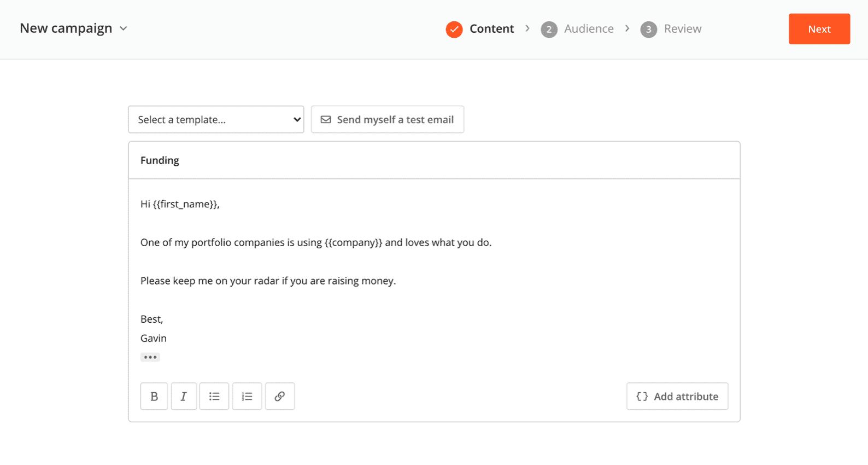The height and width of the screenshot is (465, 868).
Task: Click the 'Gavin' signature line
Action: point(154,338)
